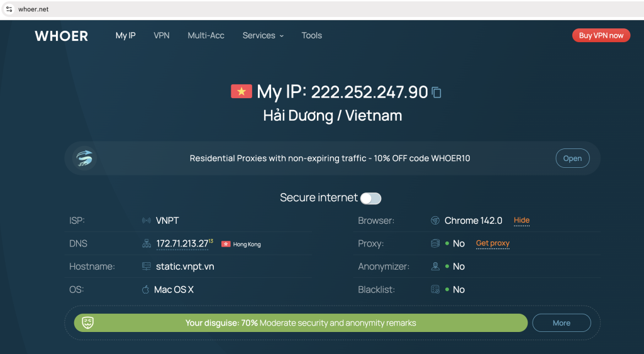
Task: Toggle the Secure internet switch
Action: (x=370, y=199)
